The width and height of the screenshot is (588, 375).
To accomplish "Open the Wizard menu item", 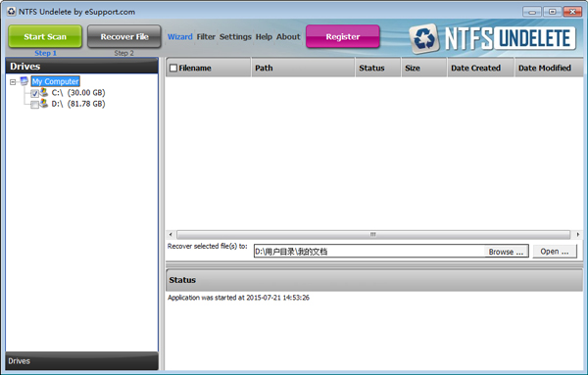I will [x=179, y=36].
